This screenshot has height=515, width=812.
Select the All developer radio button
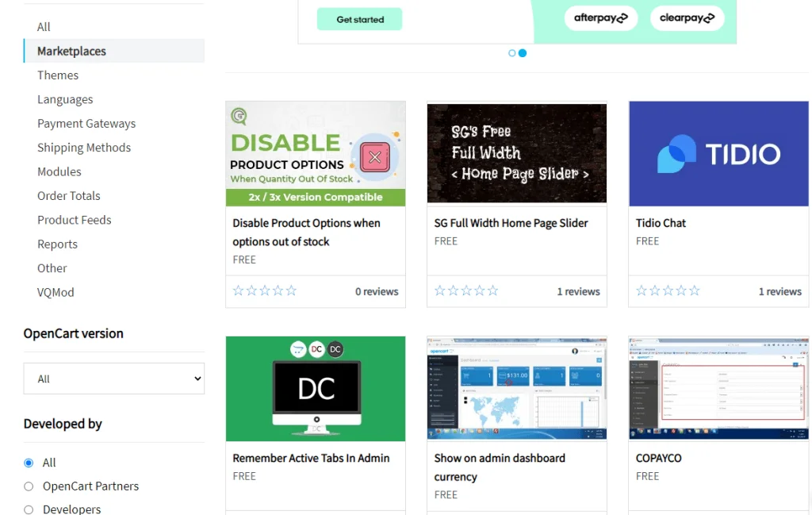[x=29, y=463]
